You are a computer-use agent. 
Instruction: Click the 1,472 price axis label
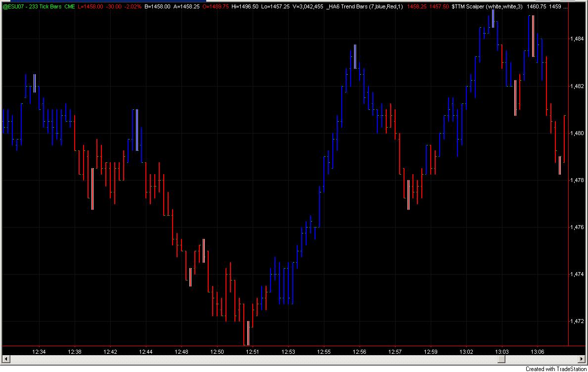click(x=577, y=322)
